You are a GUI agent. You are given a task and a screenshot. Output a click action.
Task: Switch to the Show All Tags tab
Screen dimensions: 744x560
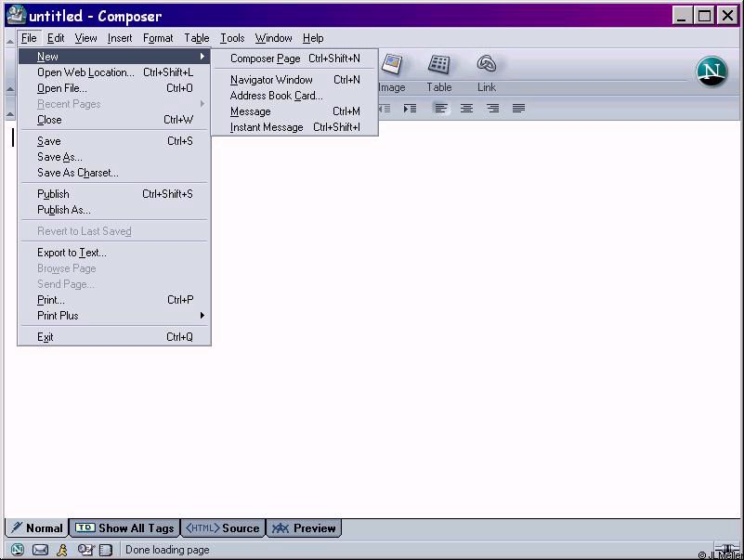tap(125, 528)
